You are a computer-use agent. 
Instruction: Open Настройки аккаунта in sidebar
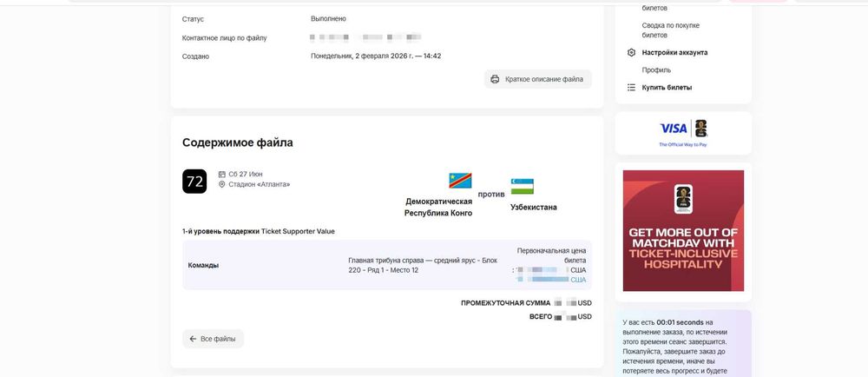674,53
